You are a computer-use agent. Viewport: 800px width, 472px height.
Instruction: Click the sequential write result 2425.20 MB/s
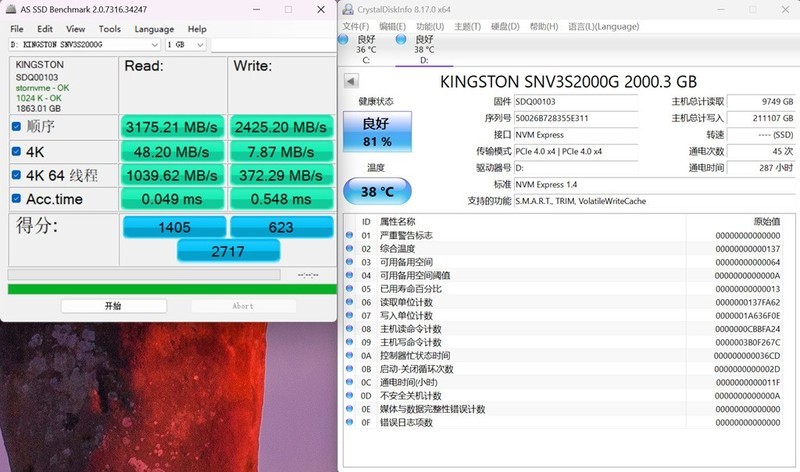(281, 127)
